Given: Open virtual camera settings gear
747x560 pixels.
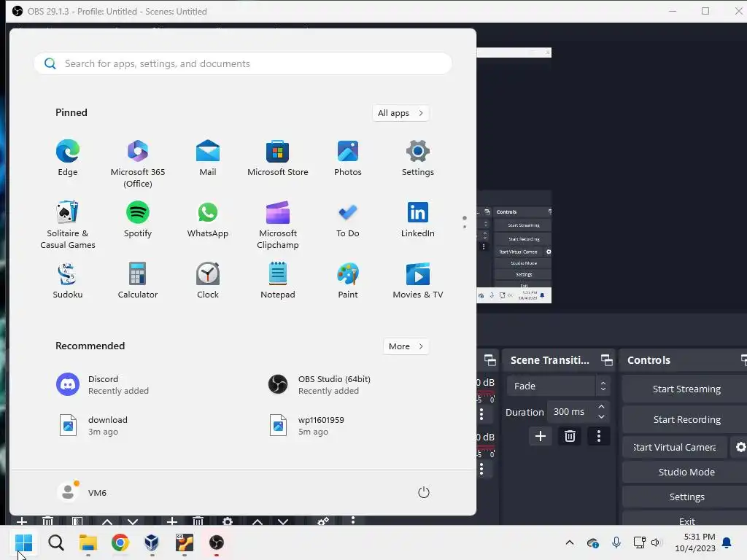Looking at the screenshot, I should 740,447.
